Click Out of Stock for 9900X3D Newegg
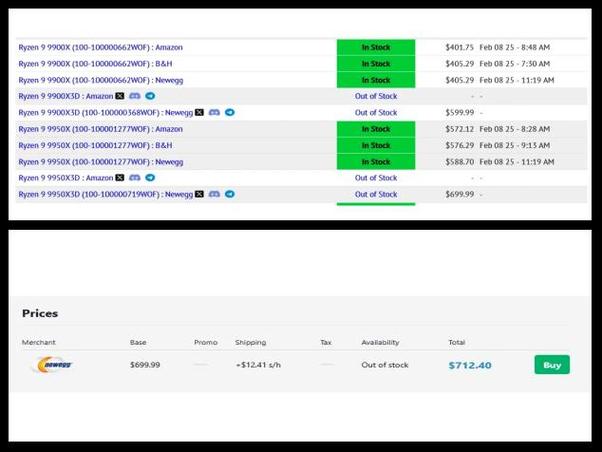This screenshot has width=602, height=452. 376,113
